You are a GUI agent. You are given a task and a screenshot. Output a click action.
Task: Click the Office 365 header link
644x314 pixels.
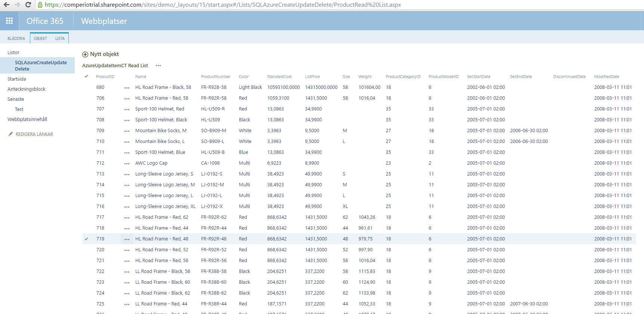tap(45, 21)
